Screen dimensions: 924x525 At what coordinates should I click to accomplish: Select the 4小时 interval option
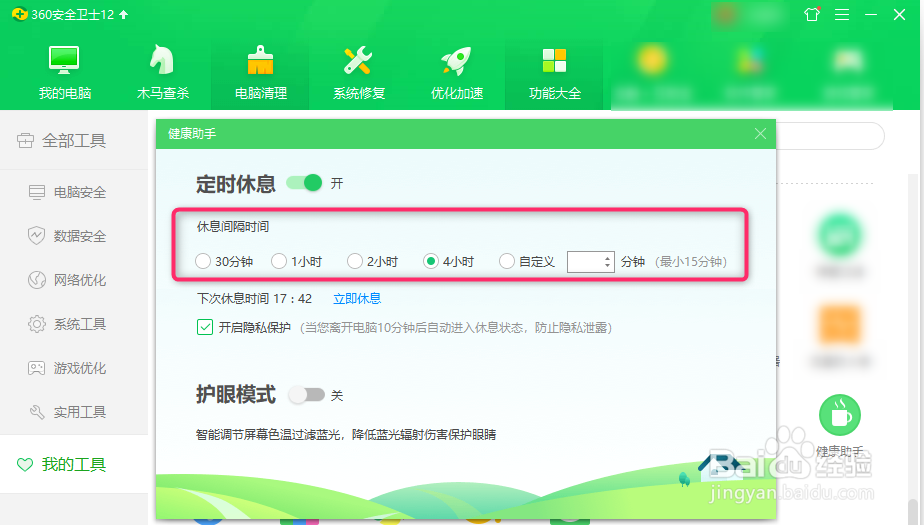(x=431, y=261)
